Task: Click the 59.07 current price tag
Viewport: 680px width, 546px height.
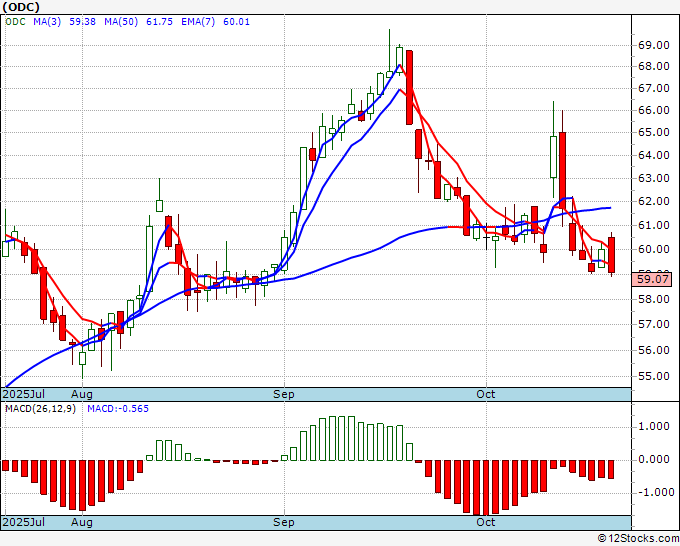Action: (653, 279)
